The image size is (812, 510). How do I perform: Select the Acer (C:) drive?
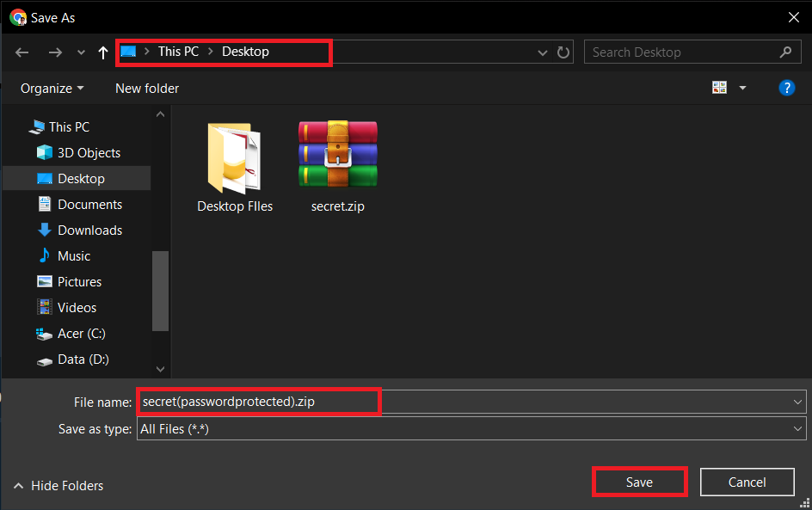click(x=81, y=334)
